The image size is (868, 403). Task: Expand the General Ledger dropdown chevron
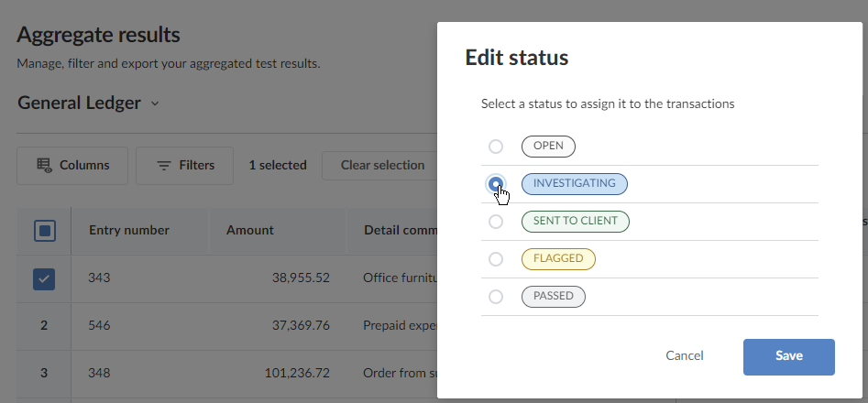click(x=155, y=103)
